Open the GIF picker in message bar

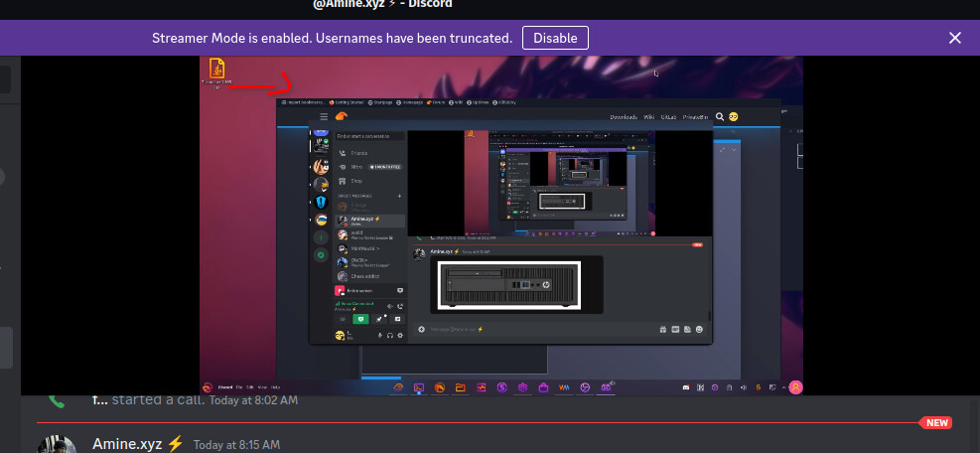[675, 329]
